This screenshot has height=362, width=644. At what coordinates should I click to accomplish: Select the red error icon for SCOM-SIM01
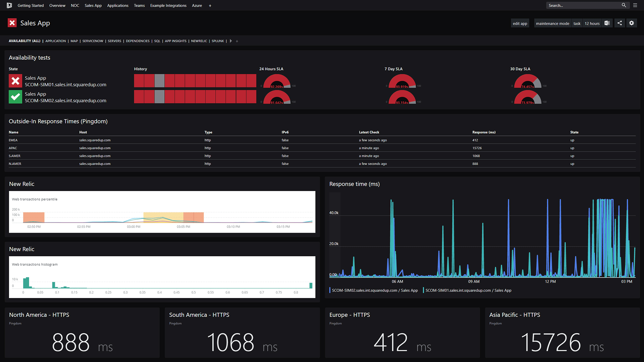click(x=15, y=81)
